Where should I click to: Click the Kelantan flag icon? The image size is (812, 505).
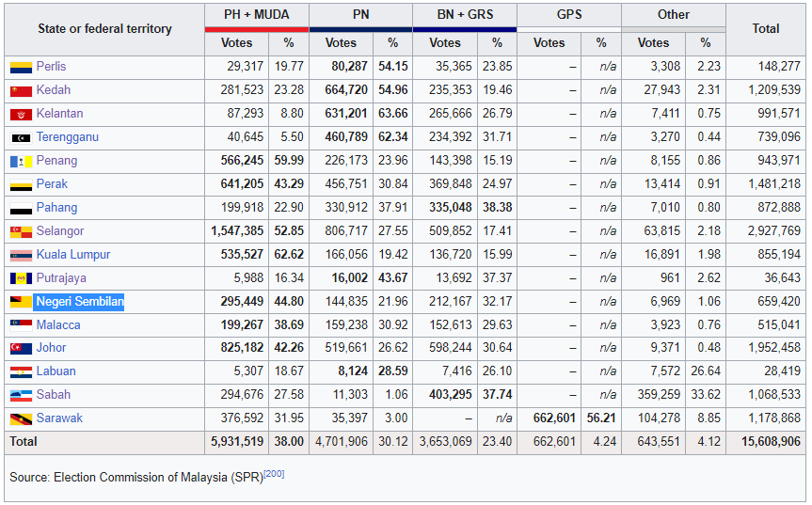tap(21, 115)
